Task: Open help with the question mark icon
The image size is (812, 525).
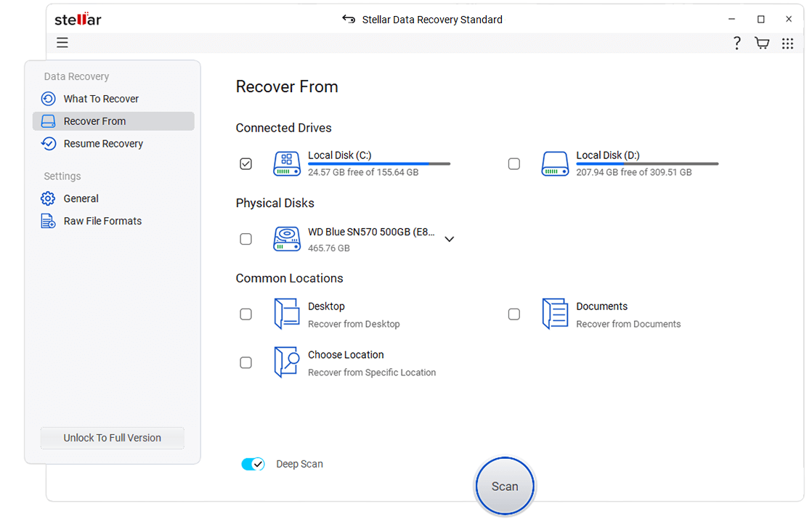Action: [x=736, y=43]
